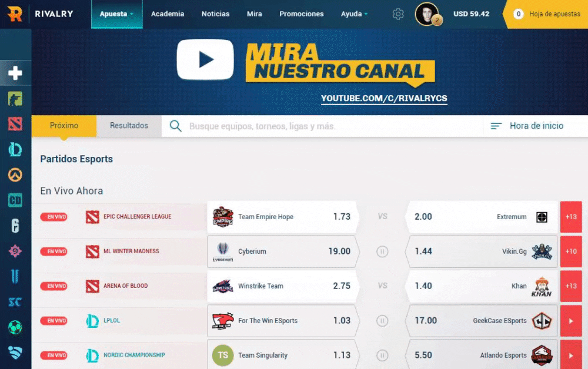
Task: Click Dota icon beside Arena of Blood
Action: coord(92,286)
